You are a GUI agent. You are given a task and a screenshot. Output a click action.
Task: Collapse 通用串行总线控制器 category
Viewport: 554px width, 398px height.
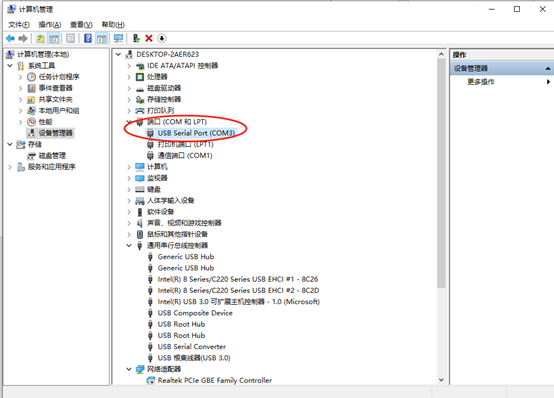click(x=129, y=245)
